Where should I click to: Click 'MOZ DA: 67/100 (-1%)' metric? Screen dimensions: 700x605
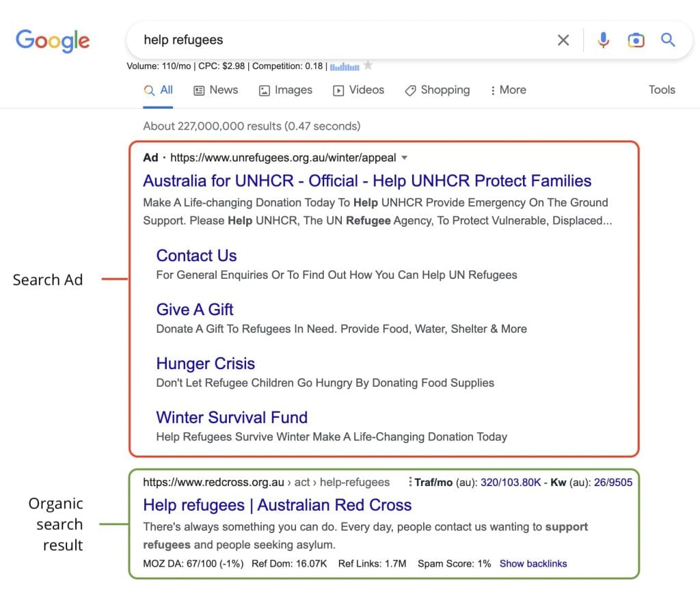click(x=193, y=563)
